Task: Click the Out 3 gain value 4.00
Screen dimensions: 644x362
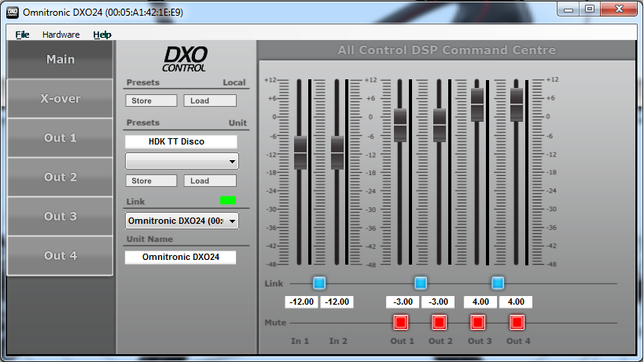Action: point(480,302)
